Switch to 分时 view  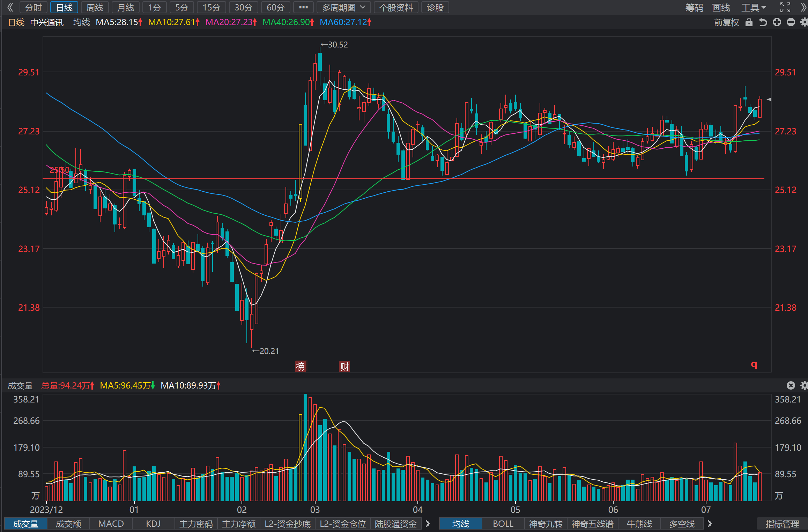pos(33,7)
